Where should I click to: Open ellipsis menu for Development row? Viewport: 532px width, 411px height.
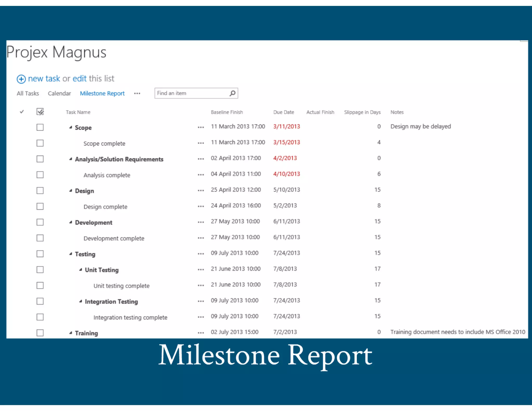click(x=201, y=222)
